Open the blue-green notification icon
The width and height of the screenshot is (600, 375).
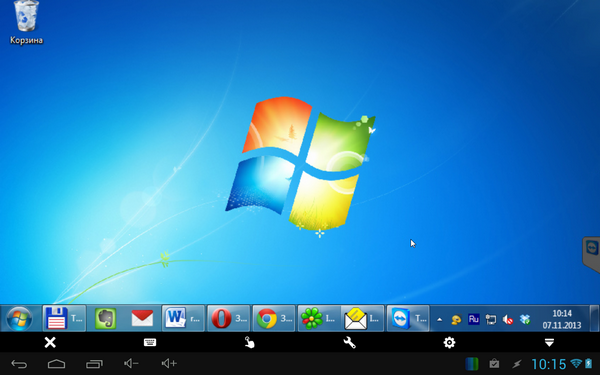[x=472, y=364]
